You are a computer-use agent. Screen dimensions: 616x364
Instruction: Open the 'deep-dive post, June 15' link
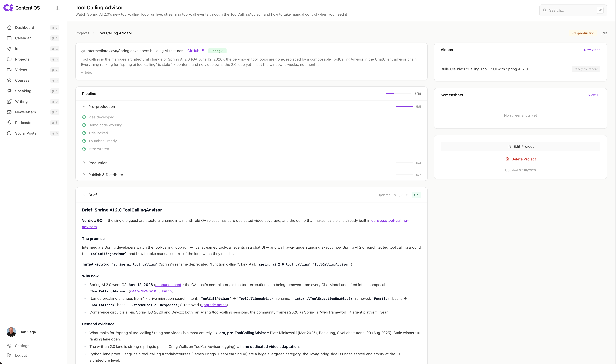point(151,291)
